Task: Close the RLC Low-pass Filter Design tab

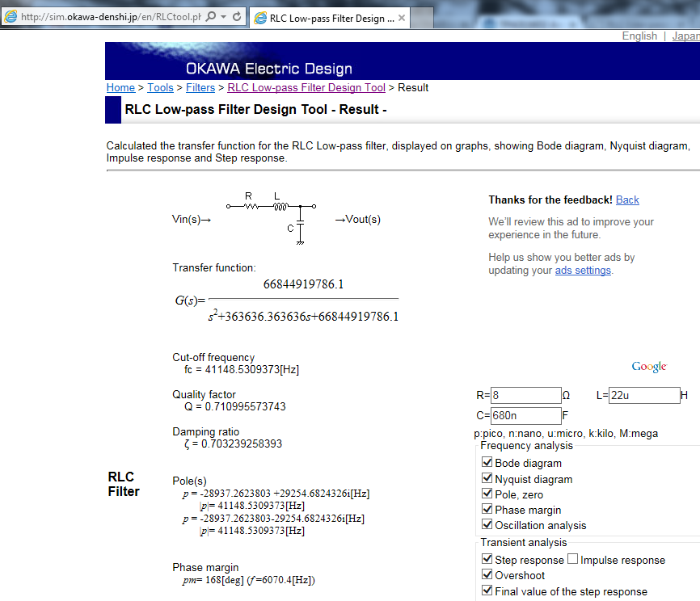Action: pyautogui.click(x=402, y=18)
